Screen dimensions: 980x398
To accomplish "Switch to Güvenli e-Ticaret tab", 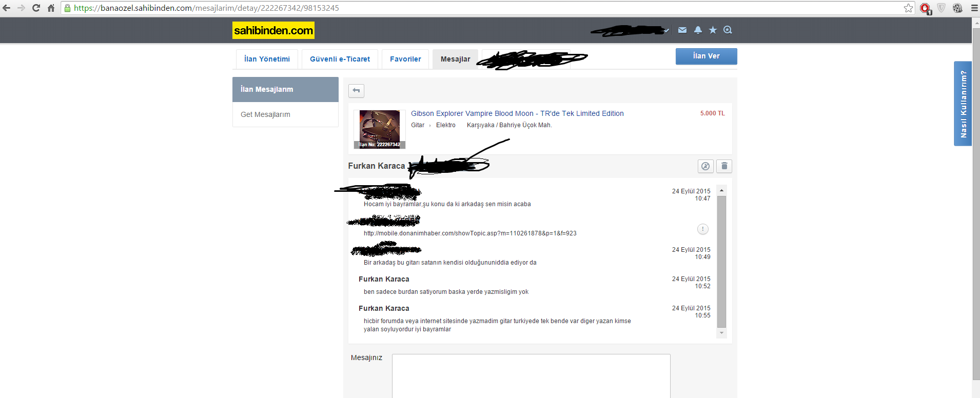I will 340,59.
